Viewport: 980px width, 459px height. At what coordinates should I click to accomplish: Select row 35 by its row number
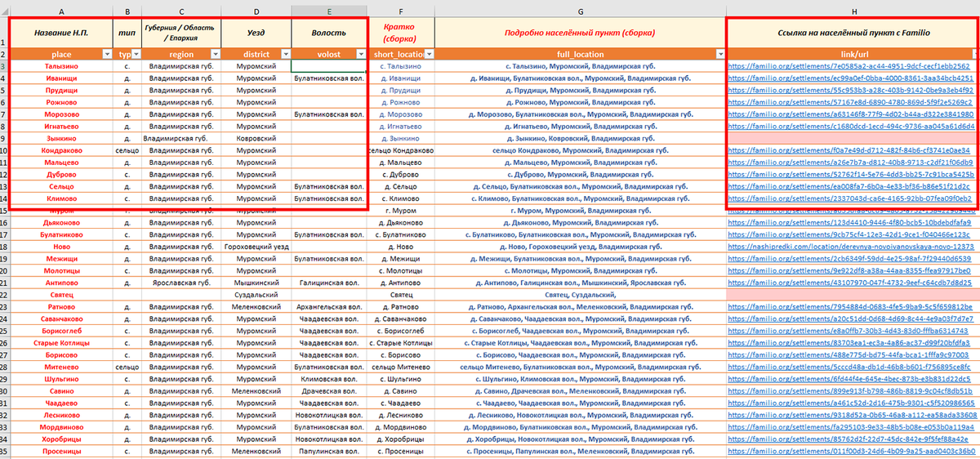tap(5, 452)
